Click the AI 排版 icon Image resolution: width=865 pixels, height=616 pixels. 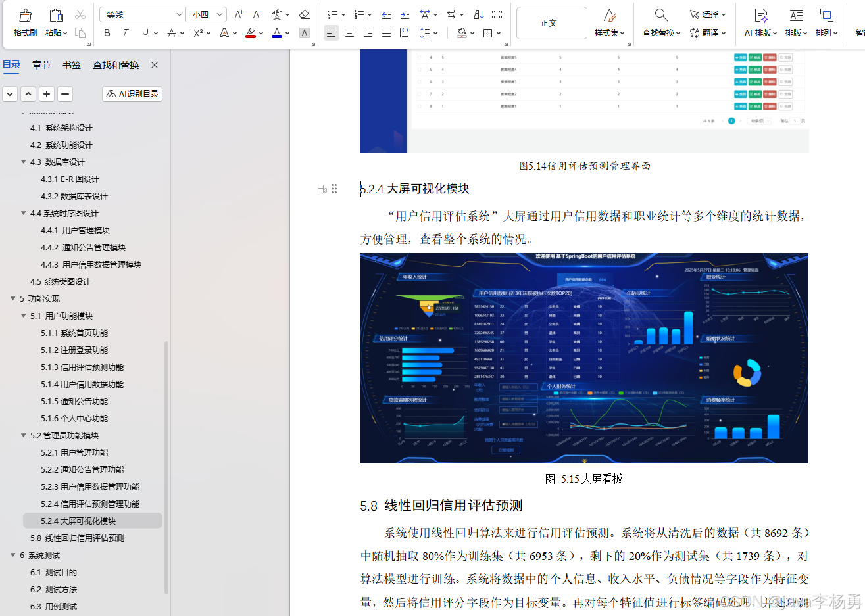click(x=761, y=15)
